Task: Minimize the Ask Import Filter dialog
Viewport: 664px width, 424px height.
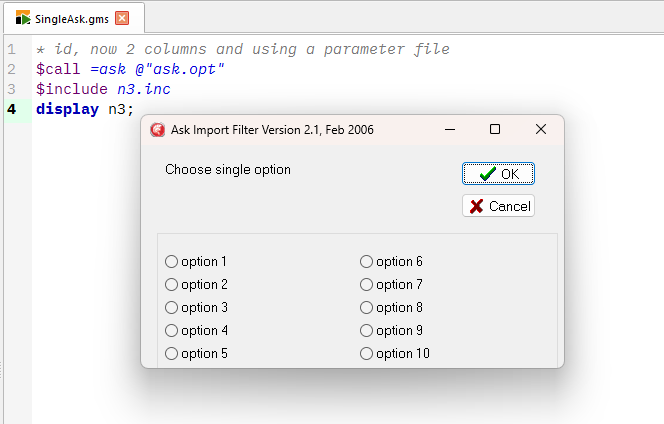Action: pos(449,129)
